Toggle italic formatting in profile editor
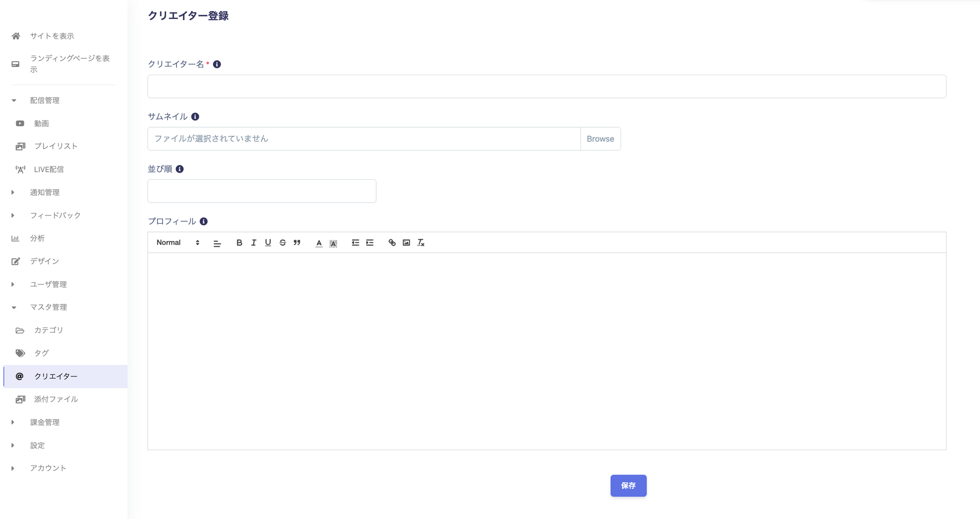This screenshot has height=519, width=980. coord(254,243)
